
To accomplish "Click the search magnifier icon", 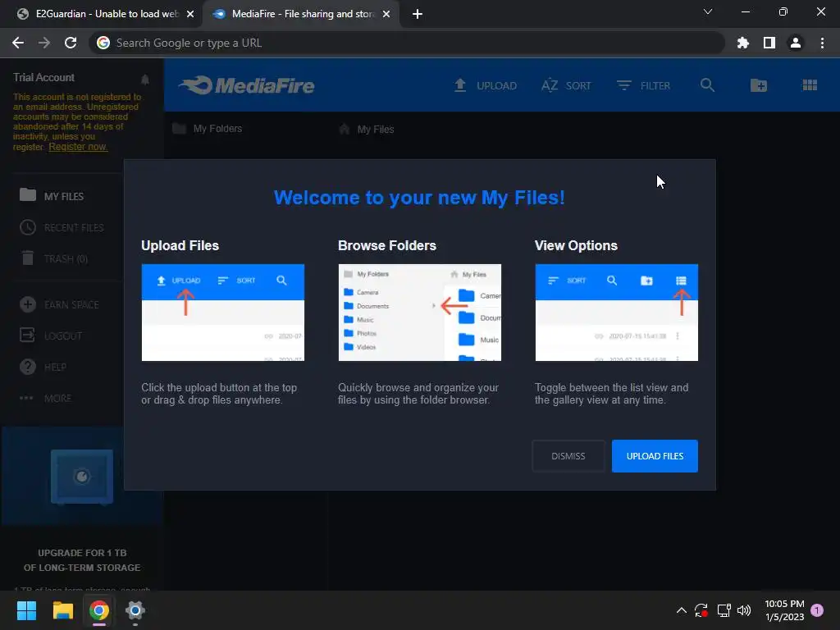I will [707, 84].
